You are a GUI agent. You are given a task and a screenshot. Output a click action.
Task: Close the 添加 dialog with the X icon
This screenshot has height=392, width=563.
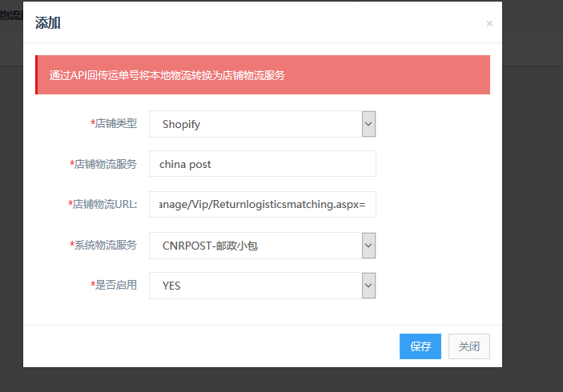click(489, 24)
